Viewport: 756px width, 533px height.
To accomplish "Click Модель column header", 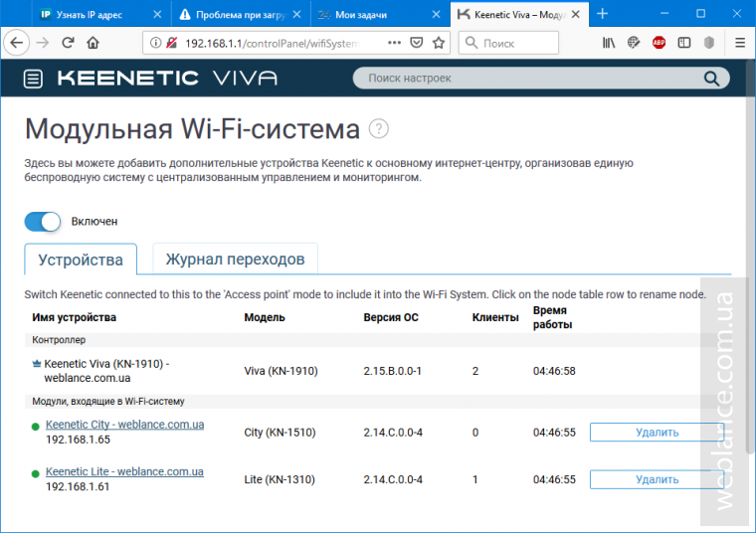I will tap(265, 317).
